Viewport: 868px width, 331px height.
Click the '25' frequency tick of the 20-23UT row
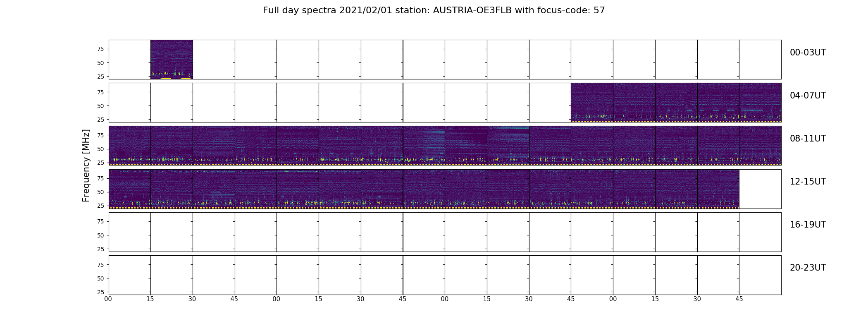pos(100,292)
